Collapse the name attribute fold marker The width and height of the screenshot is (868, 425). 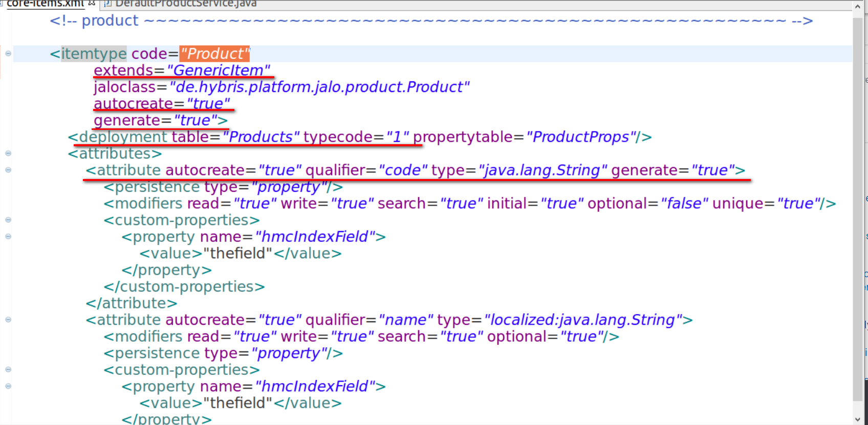8,319
